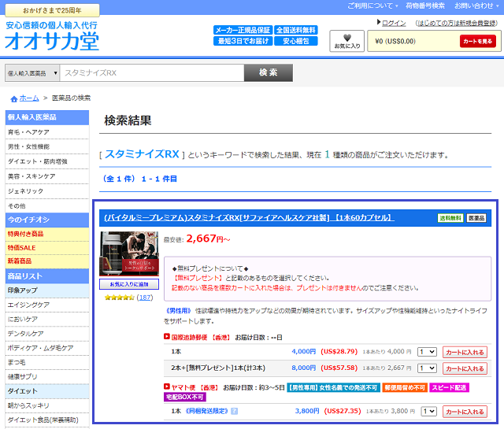The width and height of the screenshot is (504, 429).
Task: Click the 検索 search button
Action: [x=269, y=72]
